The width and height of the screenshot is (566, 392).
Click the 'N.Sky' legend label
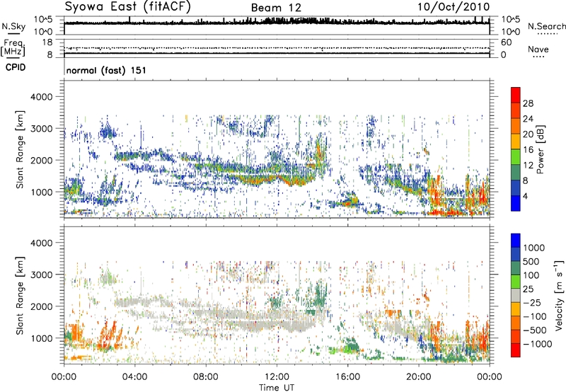(13, 26)
